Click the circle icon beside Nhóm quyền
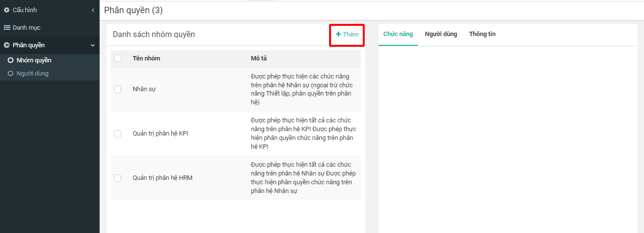The image size is (644, 233). pyautogui.click(x=10, y=60)
